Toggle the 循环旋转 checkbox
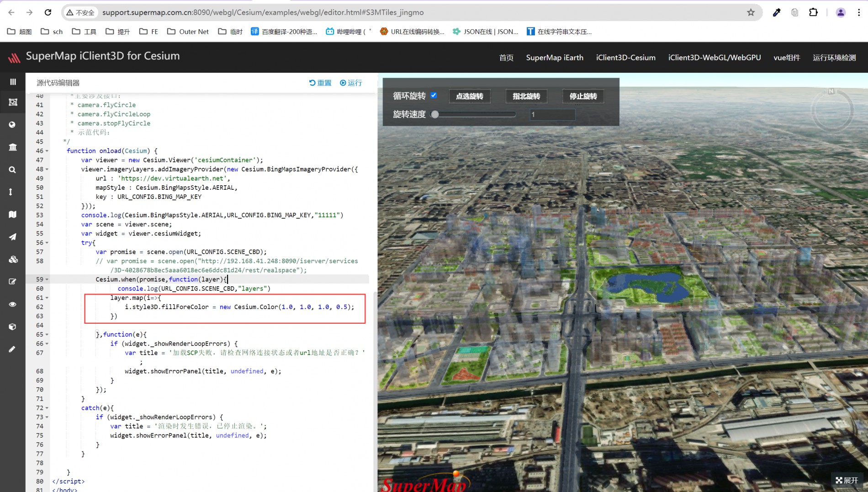 click(x=434, y=95)
